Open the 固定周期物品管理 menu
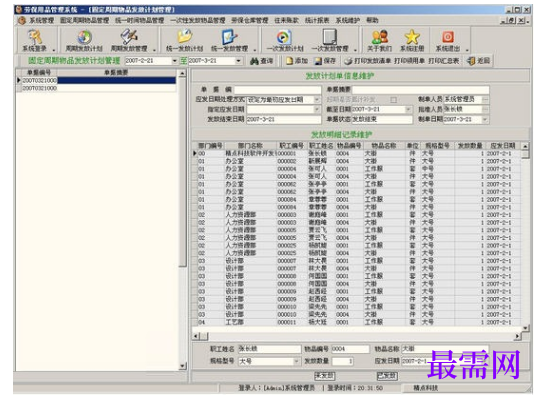 pyautogui.click(x=85, y=20)
